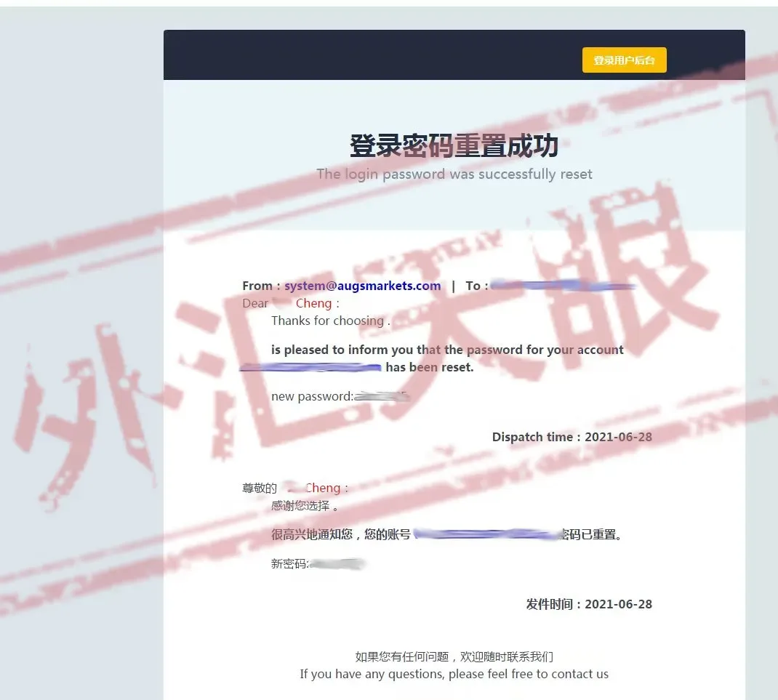This screenshot has width=778, height=700.
Task: Click the 'has been reset.' text
Action: (430, 367)
